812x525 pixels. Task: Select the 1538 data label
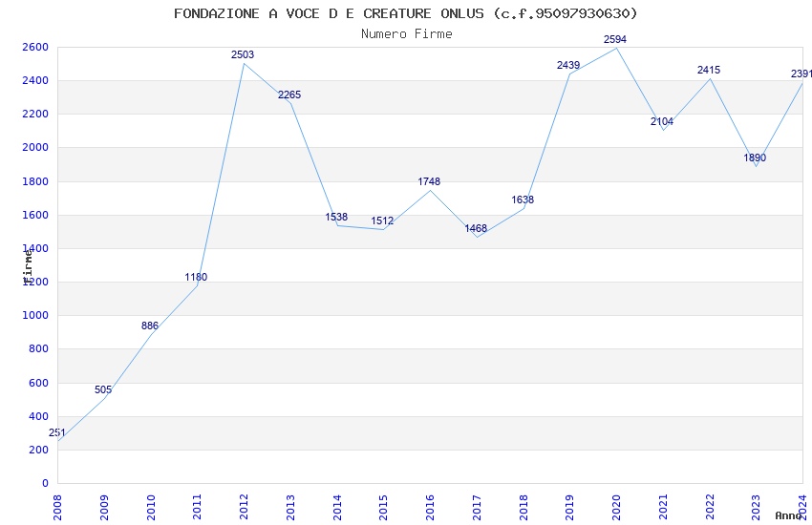pos(336,218)
